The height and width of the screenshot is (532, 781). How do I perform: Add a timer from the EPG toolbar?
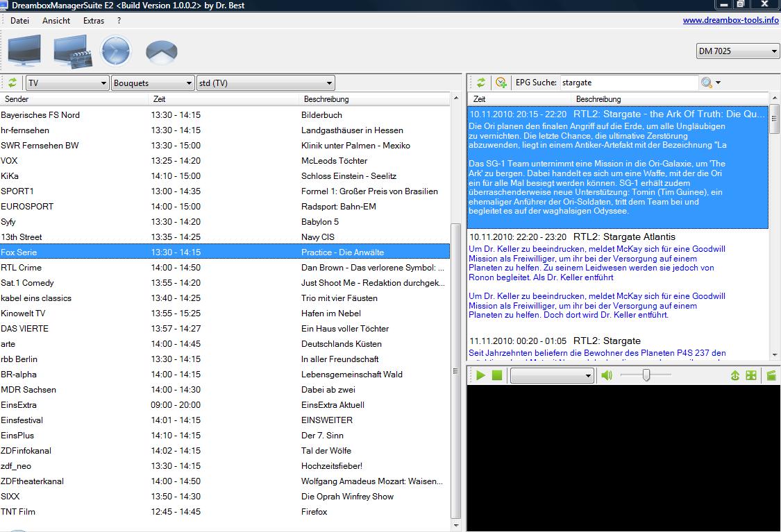click(x=501, y=83)
